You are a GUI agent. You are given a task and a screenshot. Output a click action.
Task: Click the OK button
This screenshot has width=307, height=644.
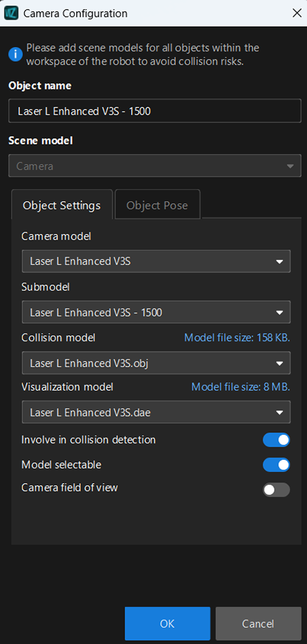click(168, 623)
